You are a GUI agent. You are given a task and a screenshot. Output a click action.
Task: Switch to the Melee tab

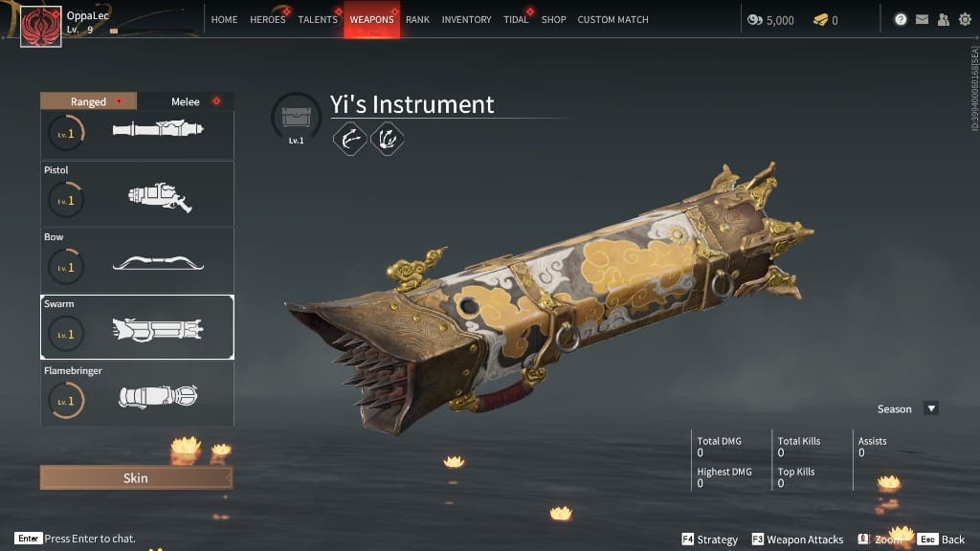click(186, 101)
